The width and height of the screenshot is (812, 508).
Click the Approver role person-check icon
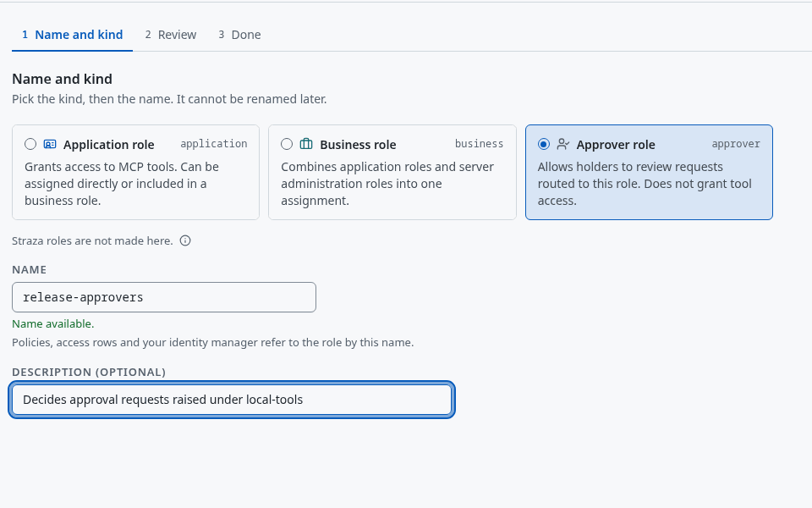(563, 144)
